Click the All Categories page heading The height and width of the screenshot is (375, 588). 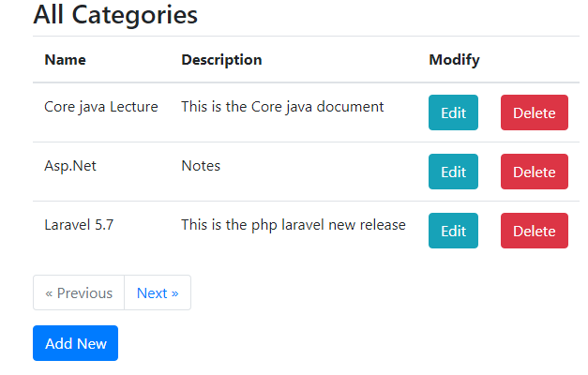(115, 15)
